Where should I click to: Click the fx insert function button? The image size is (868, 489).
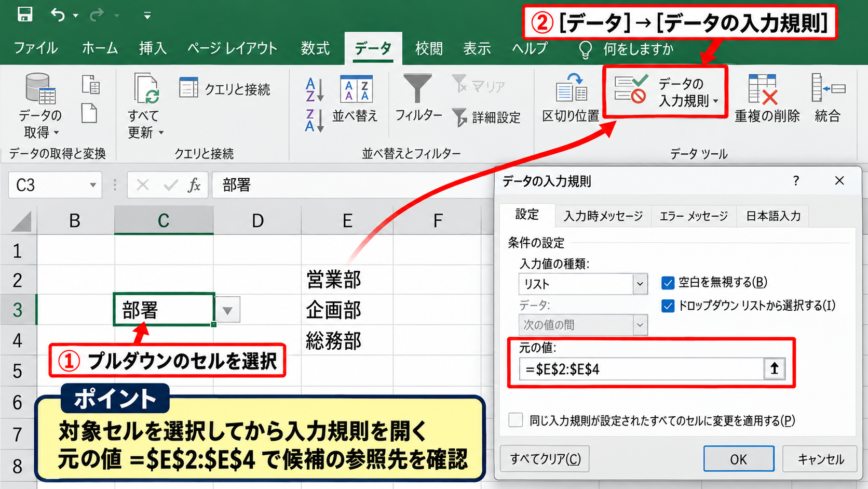tap(194, 185)
